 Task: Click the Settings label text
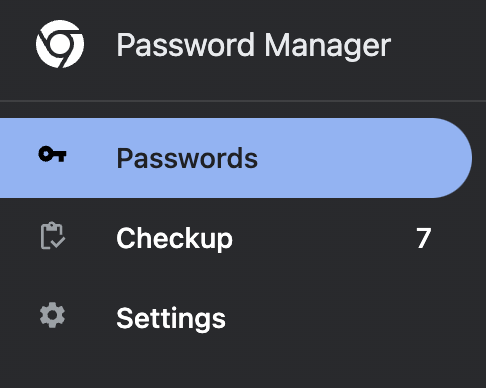(x=171, y=319)
